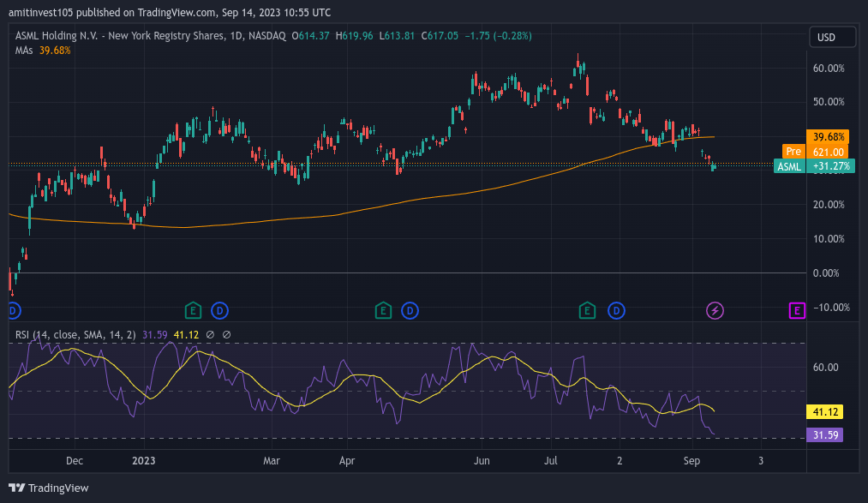Click the purple 31.59 RSI scale label
868x503 pixels.
tap(825, 435)
